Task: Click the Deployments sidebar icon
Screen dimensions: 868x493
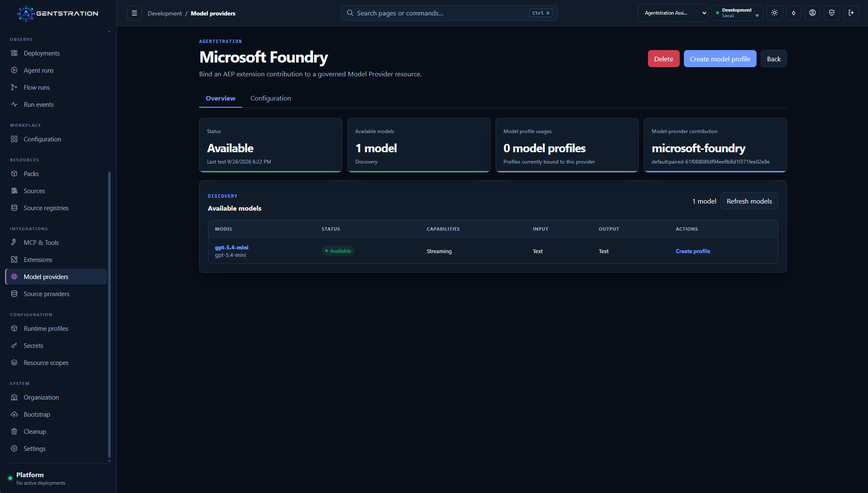Action: click(14, 53)
